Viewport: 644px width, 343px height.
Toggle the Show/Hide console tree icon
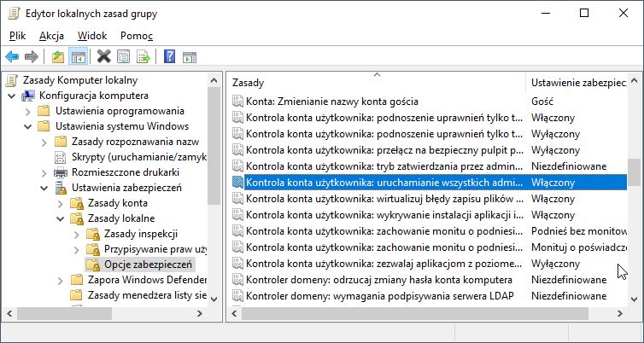pos(78,56)
